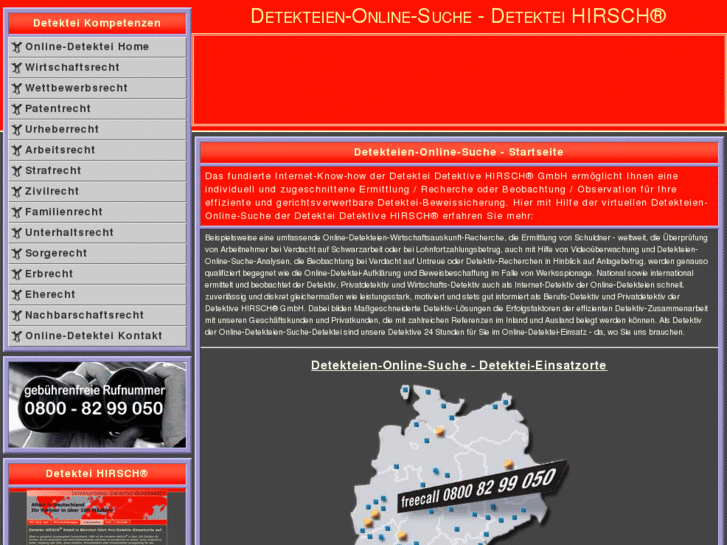Click the Detekteien-Online-Suche - Detektei-Einsatzorte underlined heading
Screen dimensions: 727x545
(459, 365)
